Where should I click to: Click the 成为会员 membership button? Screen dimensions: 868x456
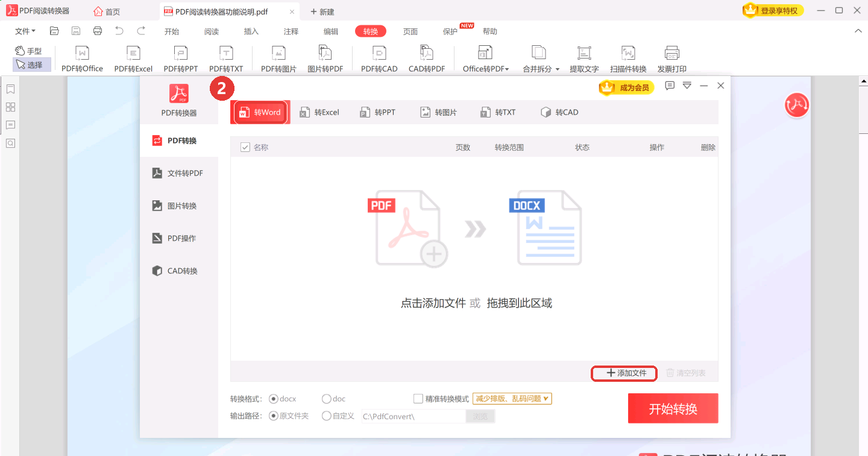click(627, 87)
